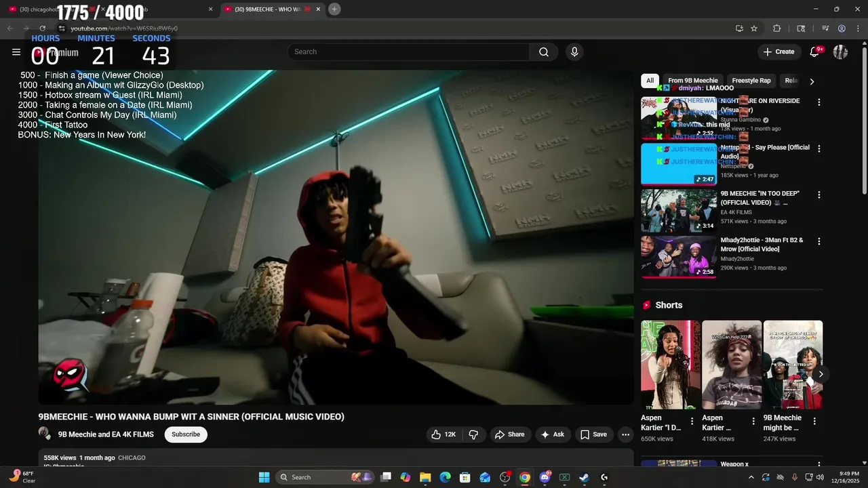Open Discord from the taskbar
Screen dimensions: 868x488
coord(545,477)
